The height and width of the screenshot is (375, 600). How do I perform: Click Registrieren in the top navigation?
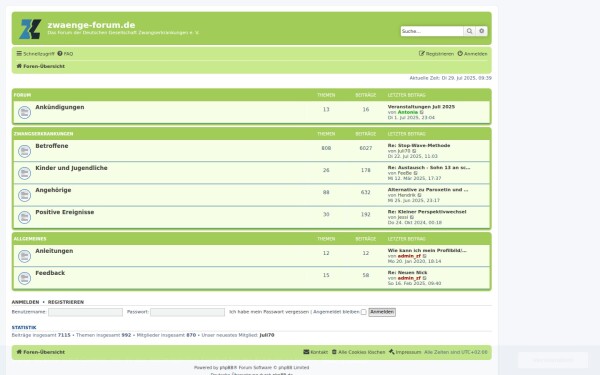436,54
